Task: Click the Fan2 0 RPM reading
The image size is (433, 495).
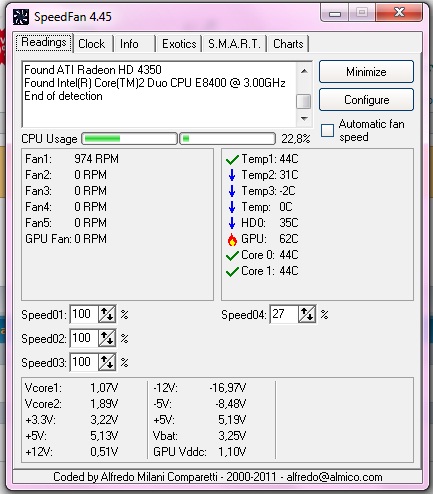Action: [x=66, y=175]
